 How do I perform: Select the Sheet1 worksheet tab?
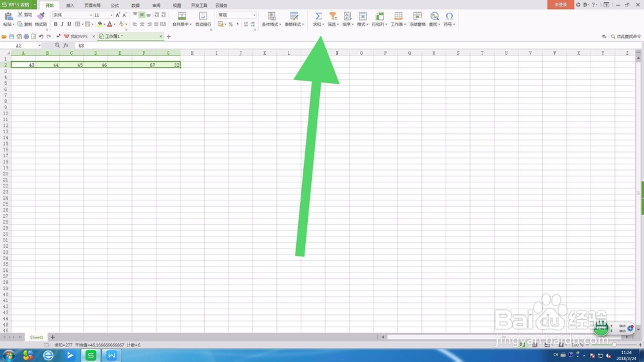pos(36,338)
